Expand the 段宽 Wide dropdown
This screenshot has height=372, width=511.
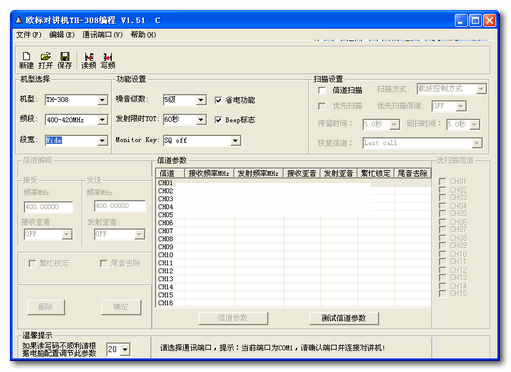(102, 141)
